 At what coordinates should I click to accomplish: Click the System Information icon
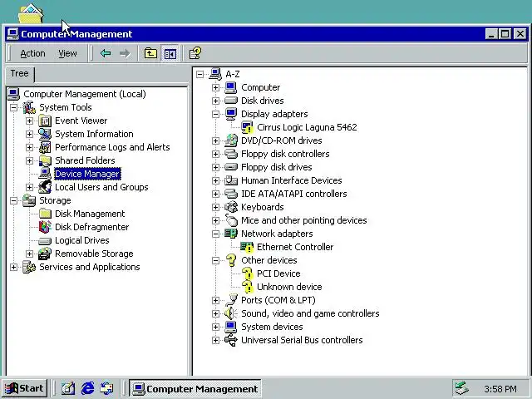[45, 134]
